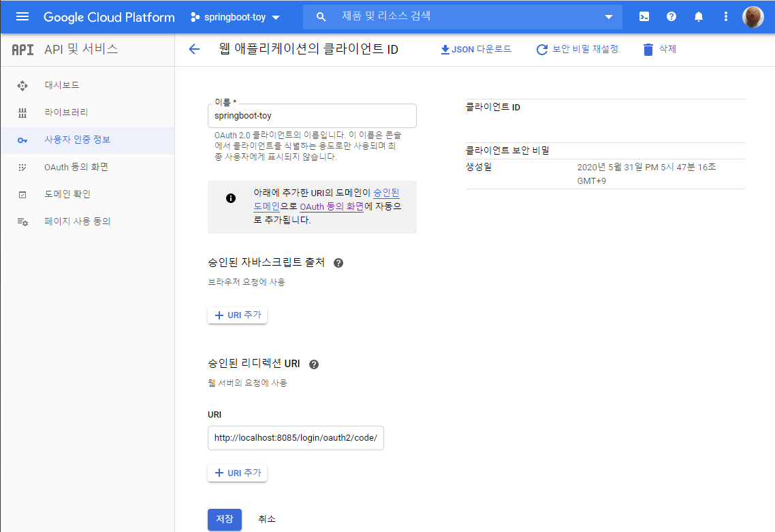The height and width of the screenshot is (532, 775).
Task: Click the search magnifier icon
Action: (321, 17)
